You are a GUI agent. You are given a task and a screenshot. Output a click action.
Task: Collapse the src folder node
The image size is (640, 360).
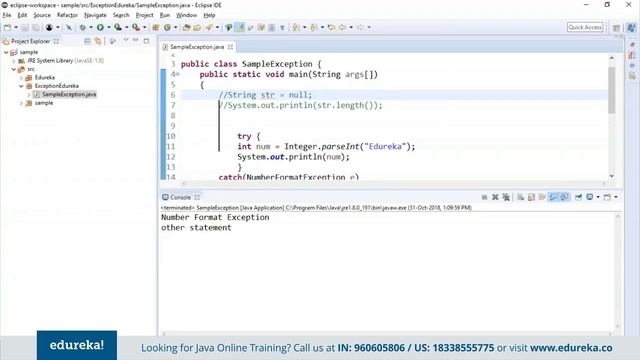point(14,69)
